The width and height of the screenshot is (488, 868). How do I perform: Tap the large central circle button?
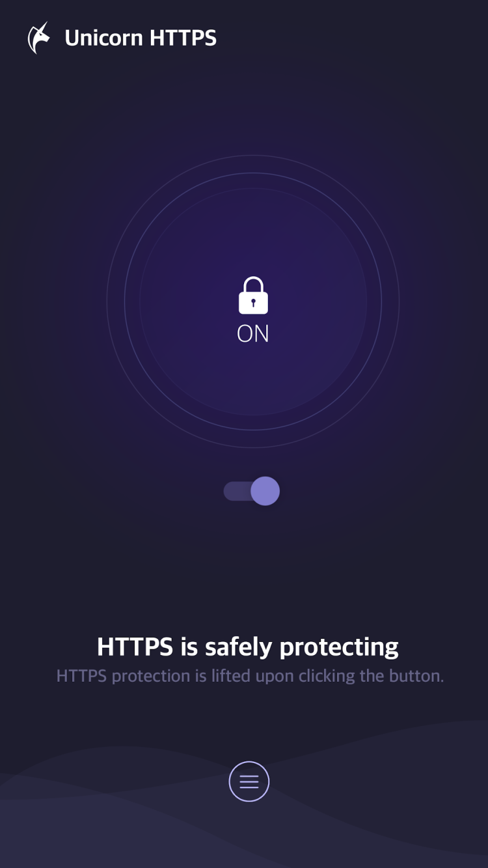(x=253, y=301)
